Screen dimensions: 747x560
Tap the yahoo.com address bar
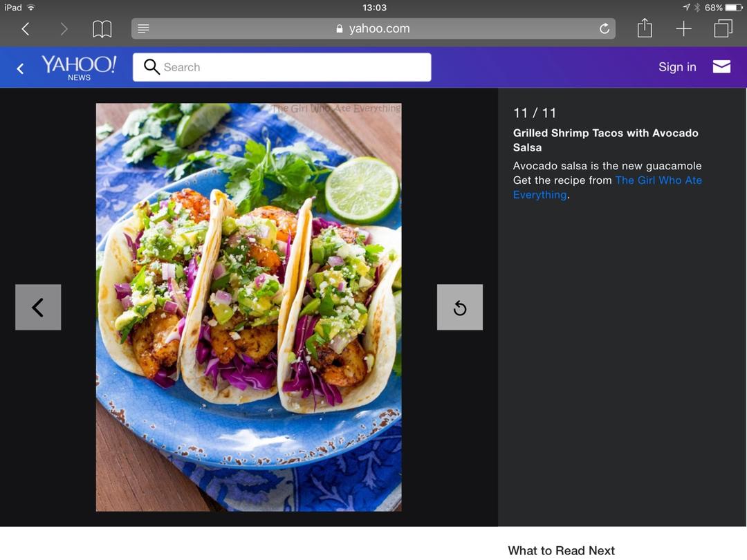tap(373, 28)
